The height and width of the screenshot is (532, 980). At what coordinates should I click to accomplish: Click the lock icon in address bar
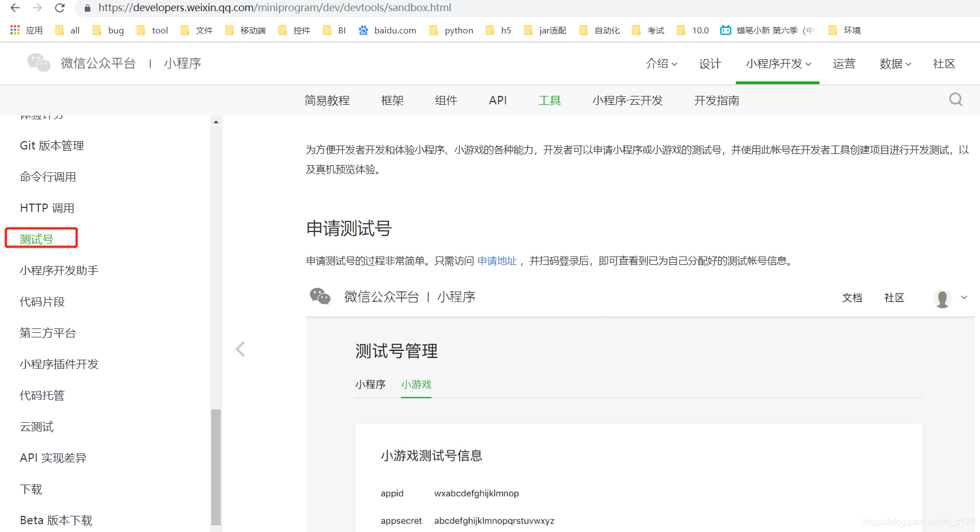tap(87, 8)
